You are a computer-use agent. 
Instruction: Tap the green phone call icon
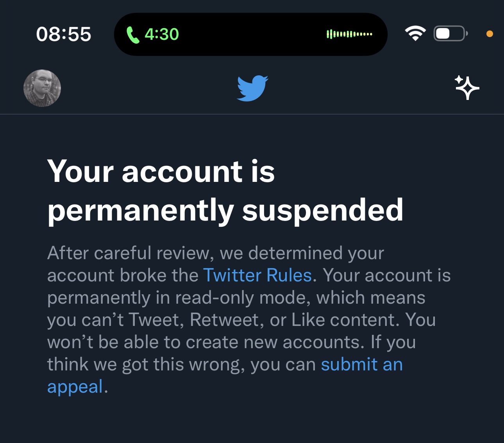coord(133,35)
